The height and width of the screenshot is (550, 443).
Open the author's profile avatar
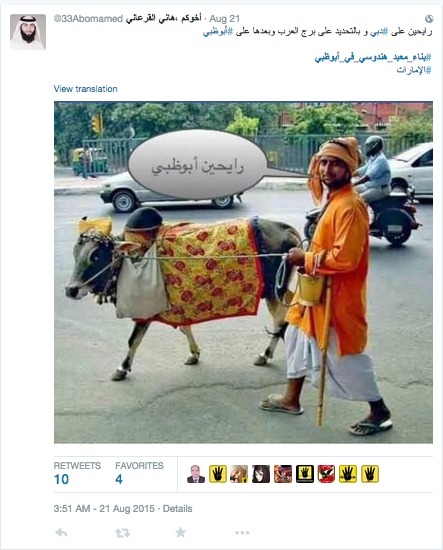coord(28,32)
